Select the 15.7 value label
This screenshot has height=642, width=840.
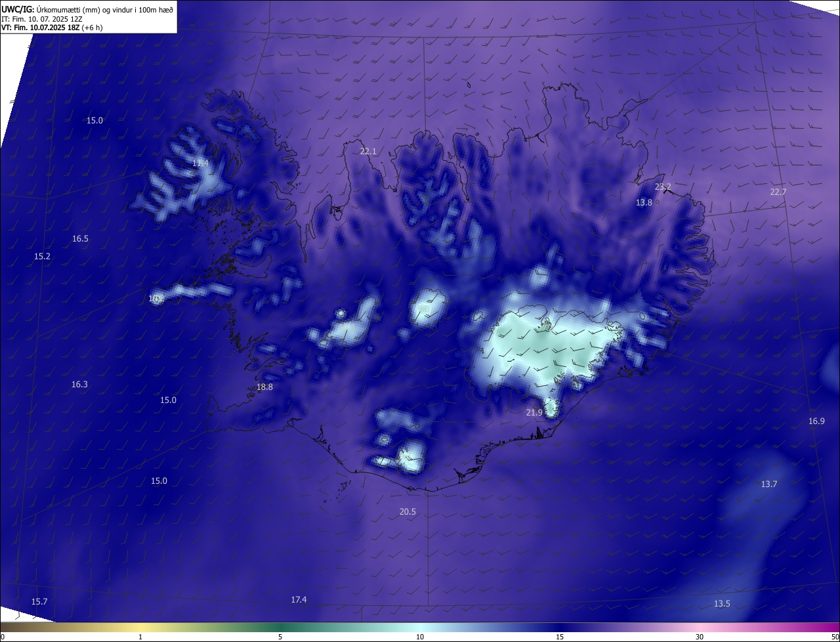(x=39, y=601)
